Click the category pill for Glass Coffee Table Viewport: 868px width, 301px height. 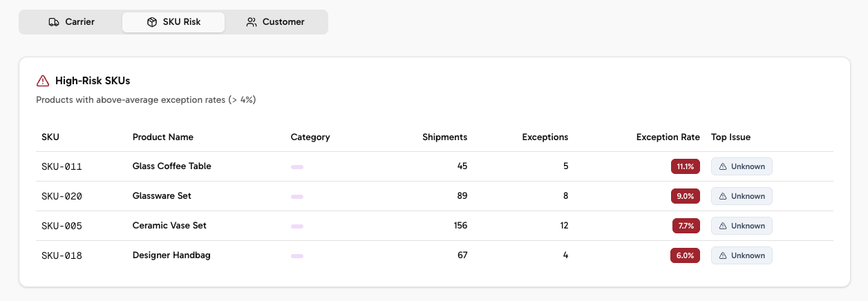point(297,167)
